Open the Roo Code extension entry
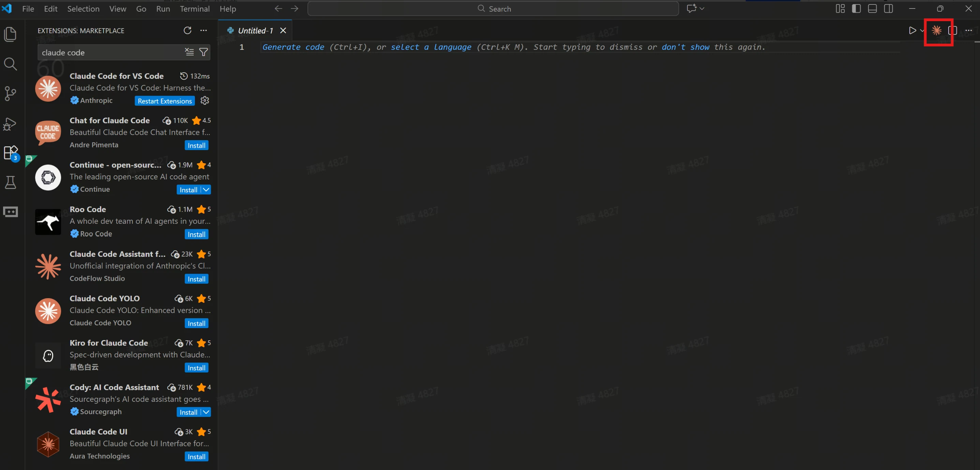The height and width of the screenshot is (470, 980). [x=122, y=222]
